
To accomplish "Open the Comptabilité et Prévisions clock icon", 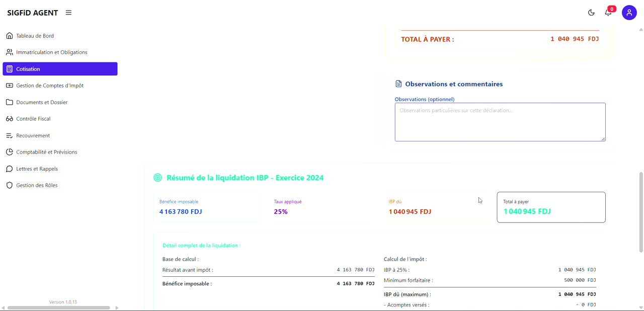I will (9, 151).
